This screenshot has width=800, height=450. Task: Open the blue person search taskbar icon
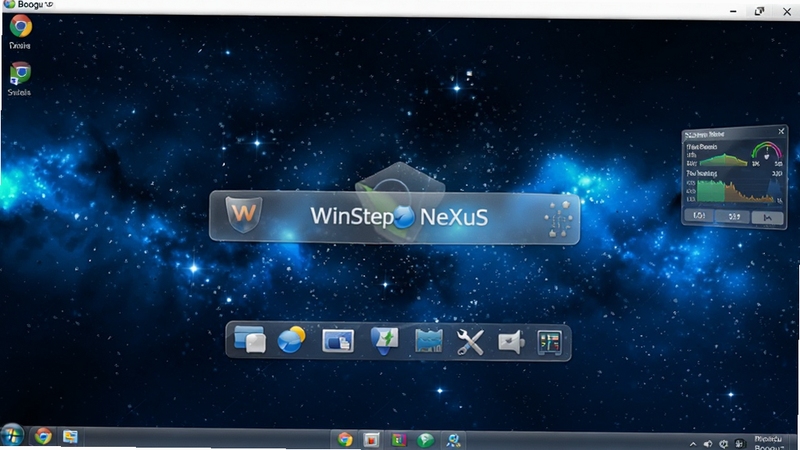point(453,440)
